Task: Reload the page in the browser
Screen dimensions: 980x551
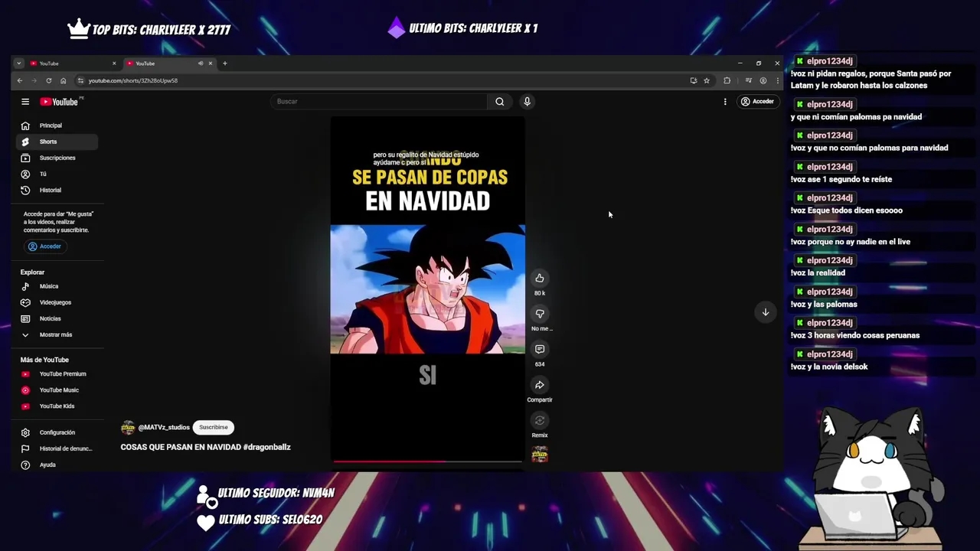Action: tap(49, 80)
